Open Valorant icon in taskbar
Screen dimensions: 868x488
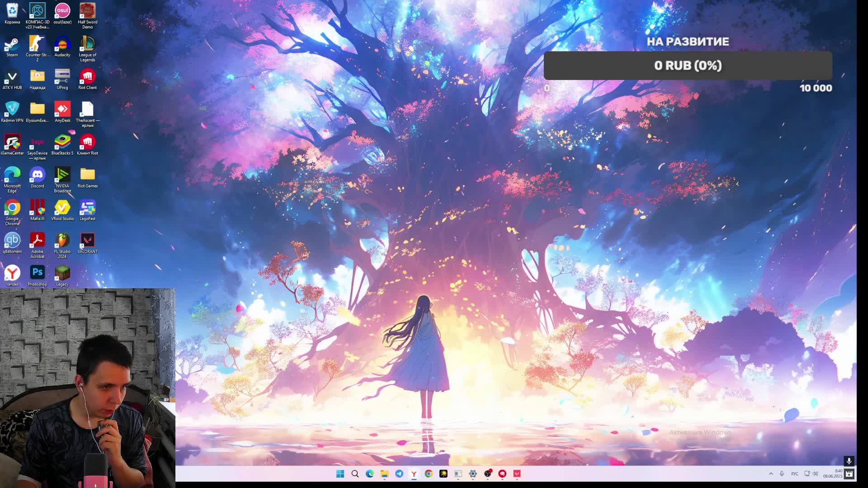pos(517,474)
